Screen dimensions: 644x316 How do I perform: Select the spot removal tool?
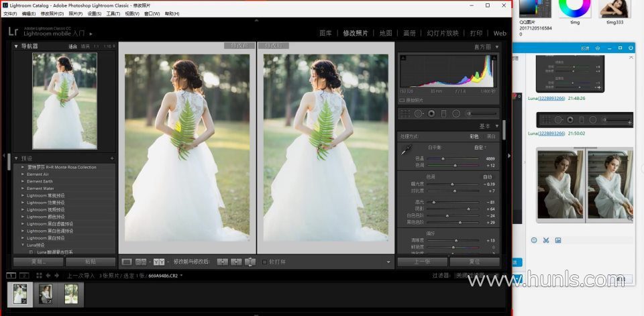419,114
